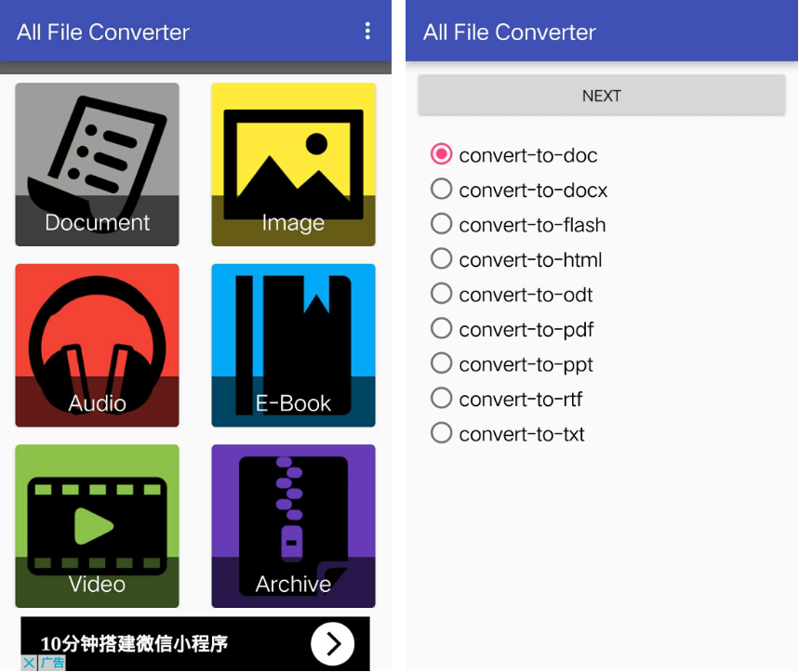Choose the convert-to-html radio option
The image size is (799, 672).
point(516,259)
